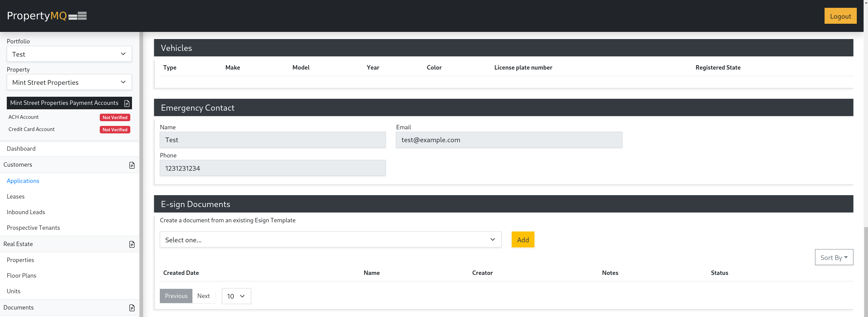This screenshot has width=868, height=317.
Task: Change the page size dropdown showing 10
Action: tap(236, 296)
